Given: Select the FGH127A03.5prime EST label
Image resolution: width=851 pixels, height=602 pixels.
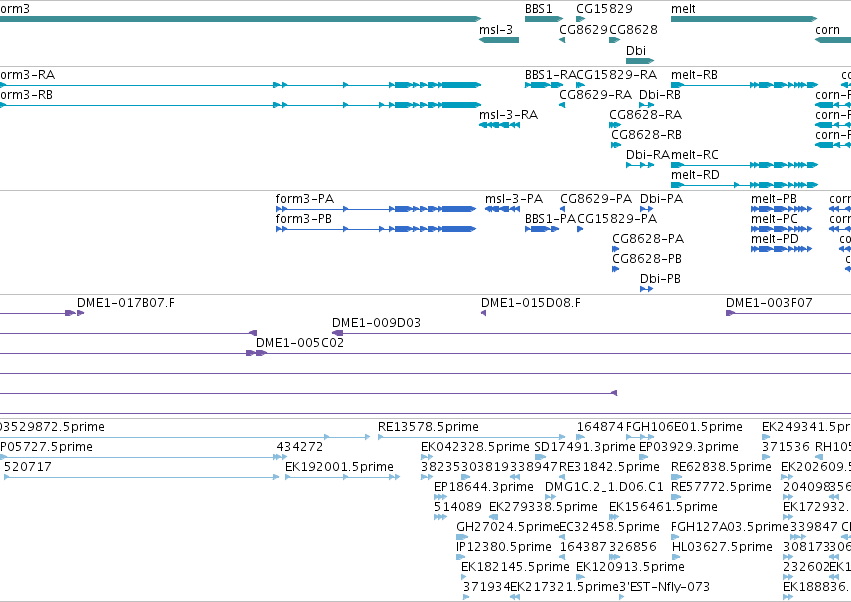Looking at the screenshot, I should point(730,528).
